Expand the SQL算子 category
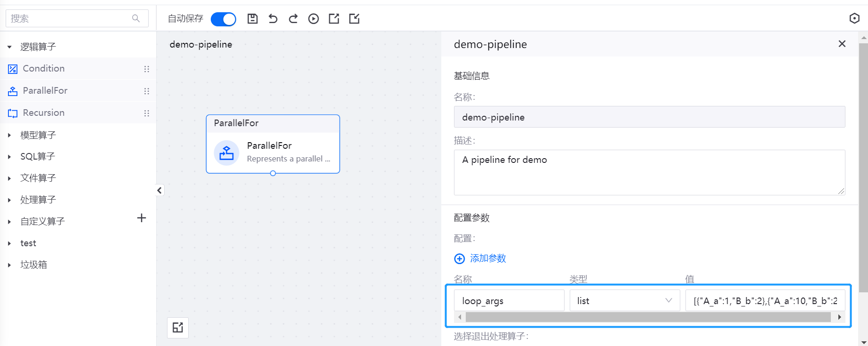 (38, 156)
